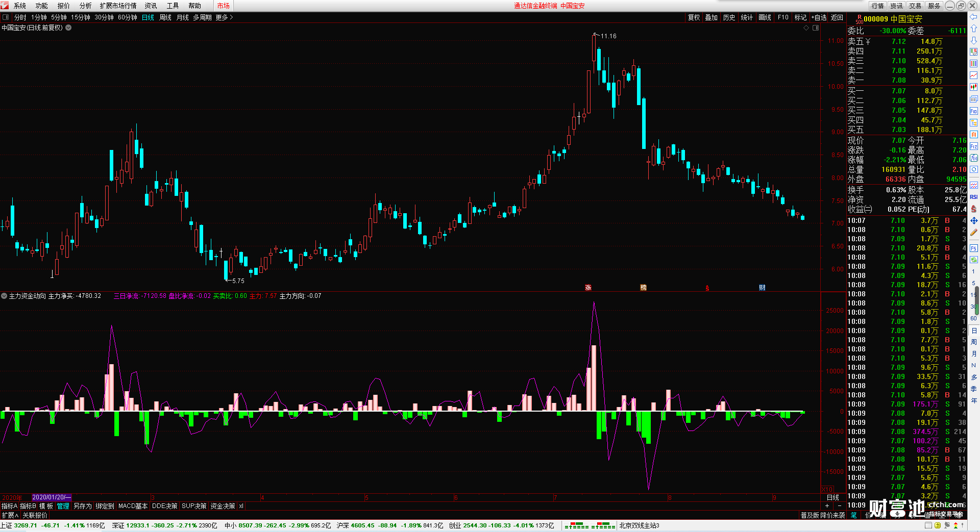The width and height of the screenshot is (980, 532).
Task: Select the MACD基本 indicator tab
Action: coord(133,506)
